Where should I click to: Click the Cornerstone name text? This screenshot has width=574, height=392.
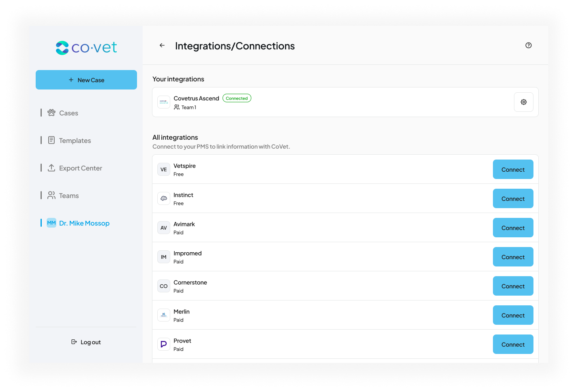(190, 283)
